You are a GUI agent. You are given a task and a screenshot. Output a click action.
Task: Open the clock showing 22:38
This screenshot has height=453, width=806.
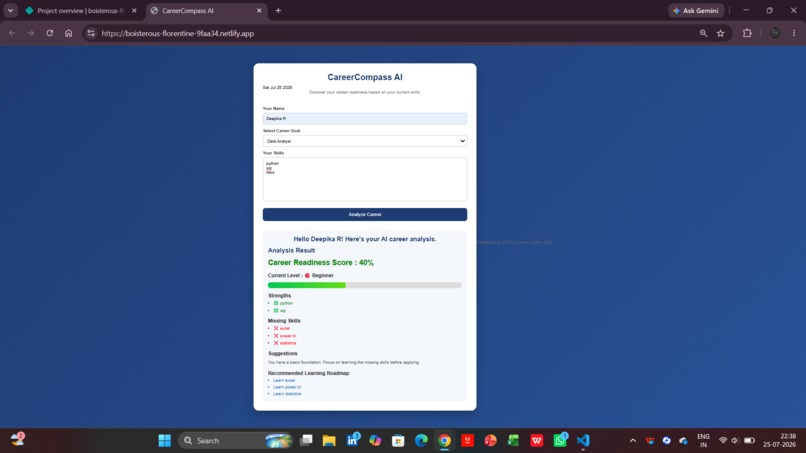pos(779,440)
